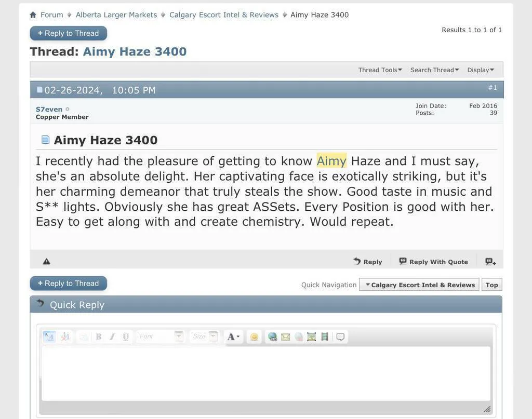
Task: Click the insert image icon
Action: [312, 337]
